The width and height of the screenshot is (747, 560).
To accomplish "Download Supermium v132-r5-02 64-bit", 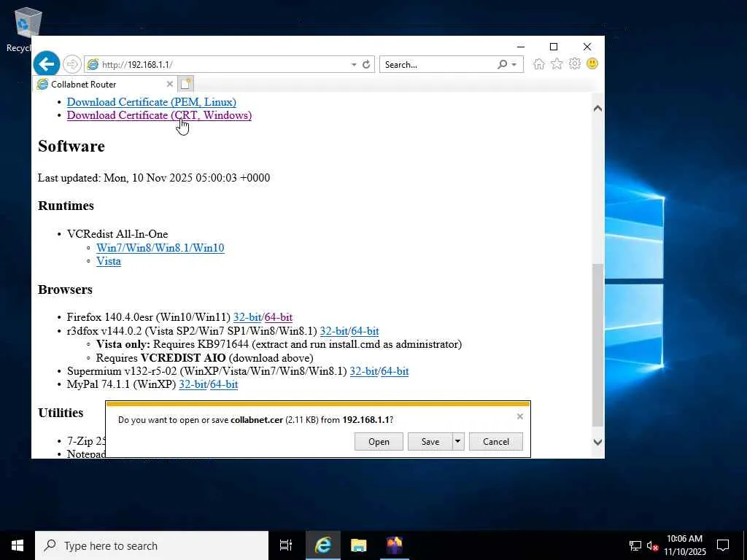I will tap(395, 371).
